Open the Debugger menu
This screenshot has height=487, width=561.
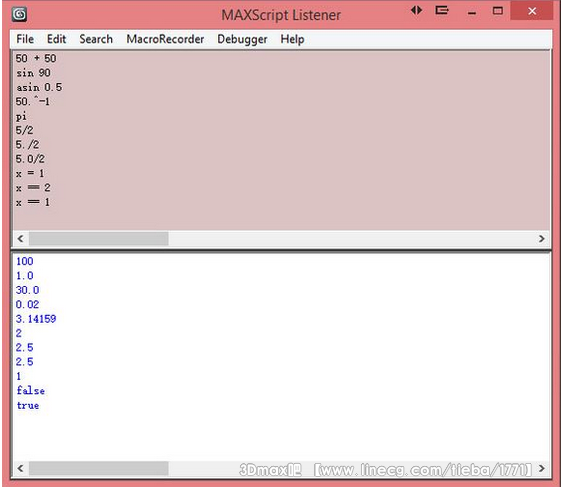[242, 39]
